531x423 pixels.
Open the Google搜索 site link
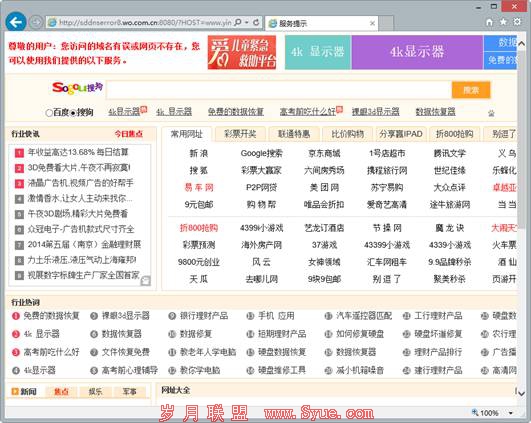click(261, 153)
